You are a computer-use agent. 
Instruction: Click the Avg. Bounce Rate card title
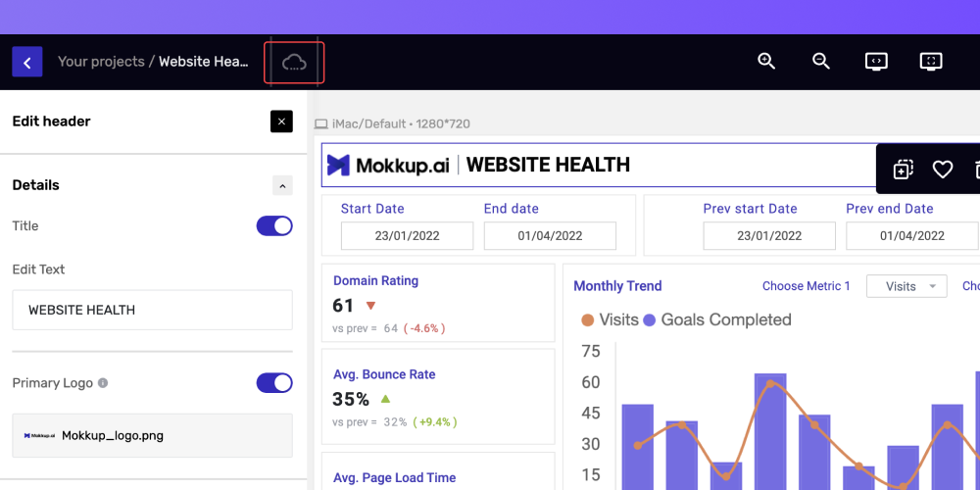pos(384,374)
